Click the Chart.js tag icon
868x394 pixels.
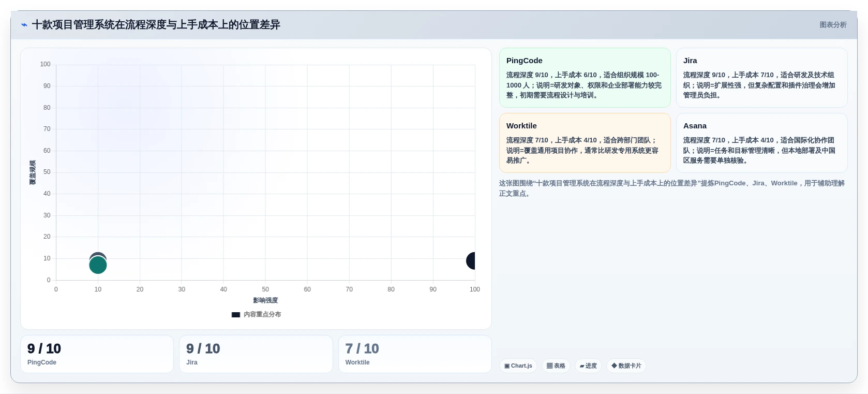tap(507, 366)
